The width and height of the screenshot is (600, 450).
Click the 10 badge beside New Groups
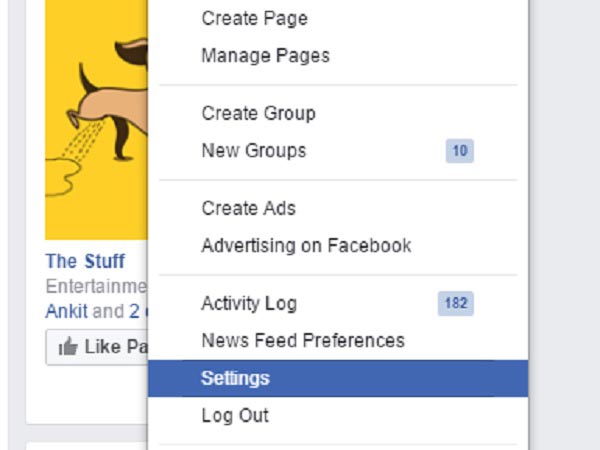click(x=460, y=151)
